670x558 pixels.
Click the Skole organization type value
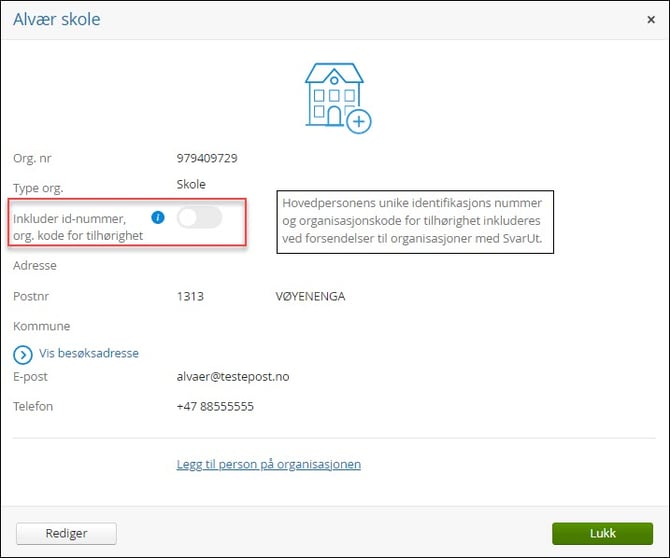click(x=191, y=184)
